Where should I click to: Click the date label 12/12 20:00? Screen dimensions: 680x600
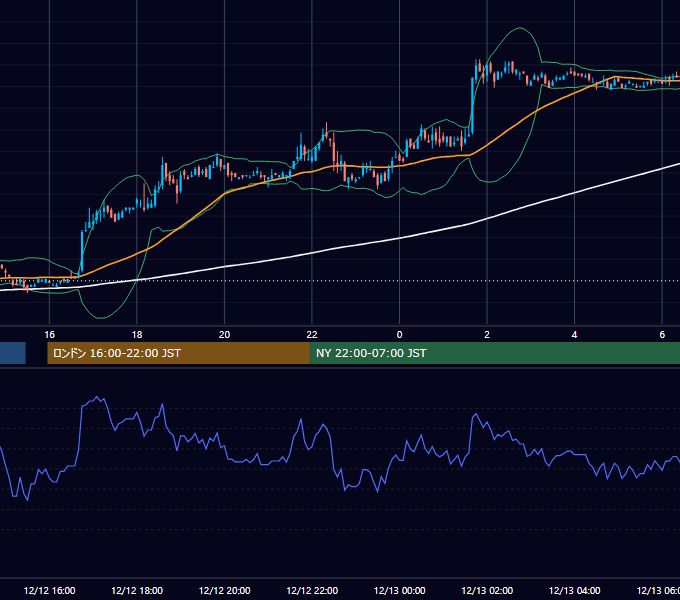pyautogui.click(x=224, y=590)
